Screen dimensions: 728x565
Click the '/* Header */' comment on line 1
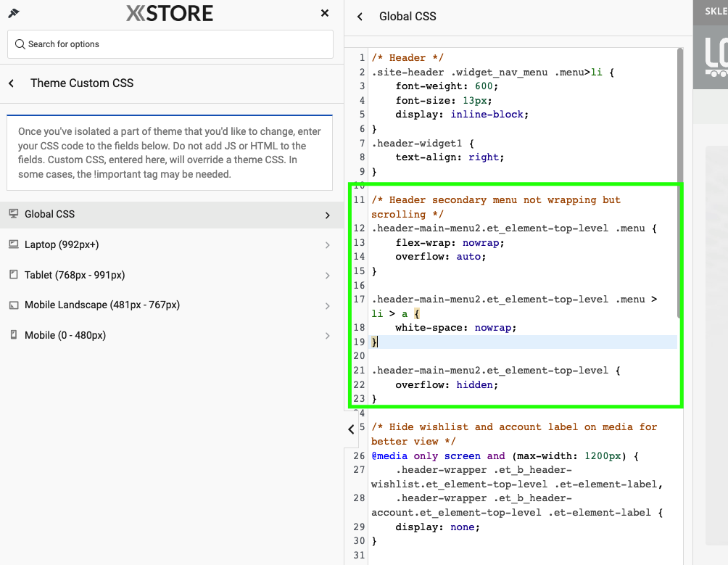click(408, 57)
